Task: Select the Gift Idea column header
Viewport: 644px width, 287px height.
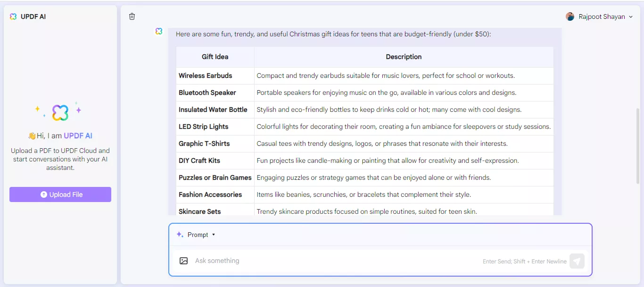Action: pyautogui.click(x=215, y=57)
